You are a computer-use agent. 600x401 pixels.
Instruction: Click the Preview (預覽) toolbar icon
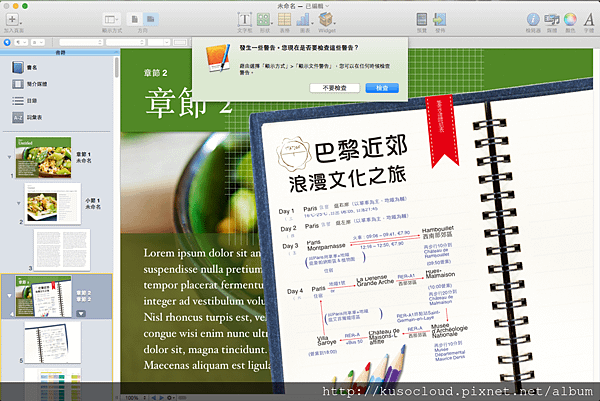pyautogui.click(x=422, y=19)
